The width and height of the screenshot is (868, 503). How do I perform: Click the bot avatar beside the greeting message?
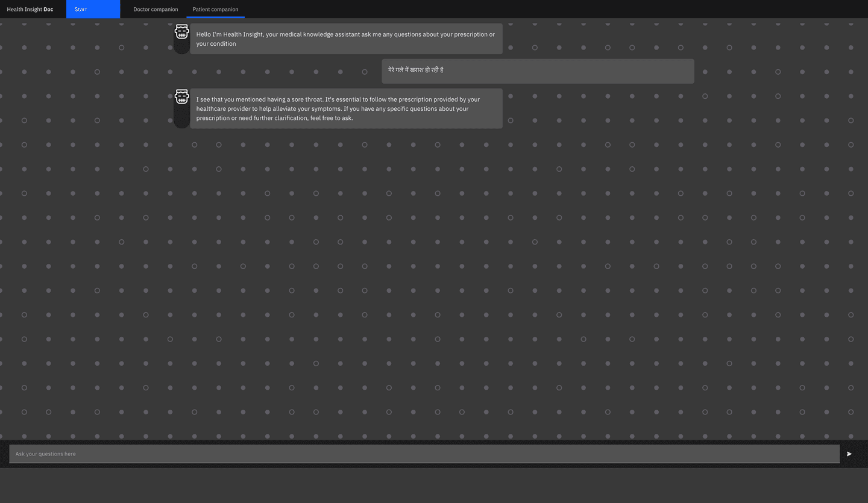tap(181, 33)
